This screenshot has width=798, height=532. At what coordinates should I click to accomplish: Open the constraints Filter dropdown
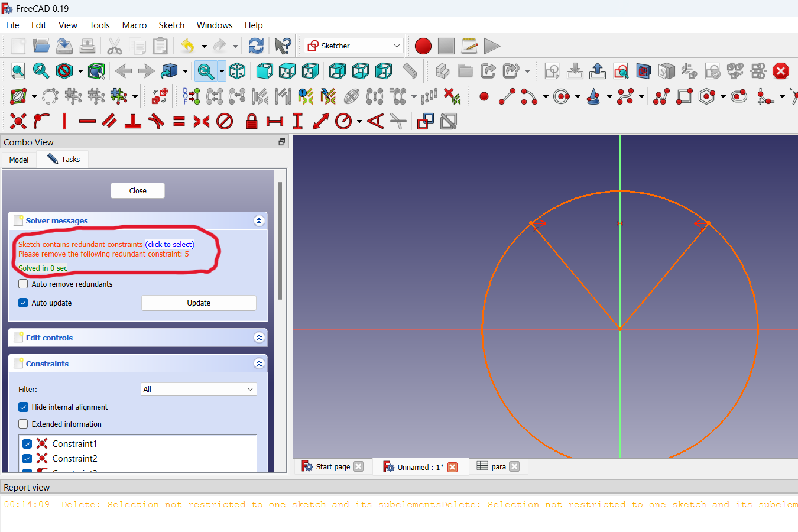[199, 389]
